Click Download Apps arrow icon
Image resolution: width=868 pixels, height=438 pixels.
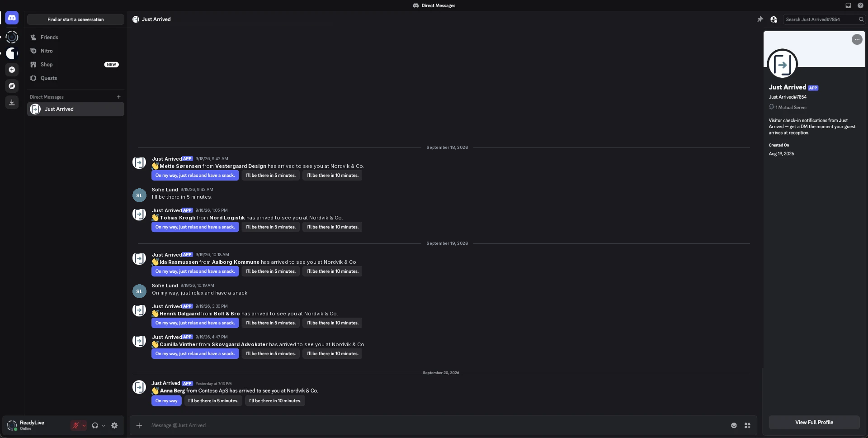click(12, 102)
